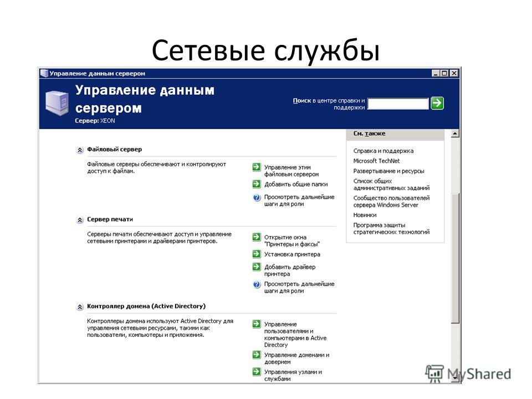532x399 pixels.
Task: Open Новинки link in См. также
Action: tap(365, 215)
